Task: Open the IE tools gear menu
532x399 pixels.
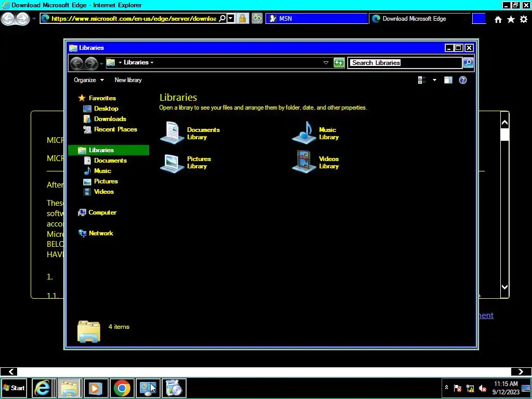Action: coord(524,19)
